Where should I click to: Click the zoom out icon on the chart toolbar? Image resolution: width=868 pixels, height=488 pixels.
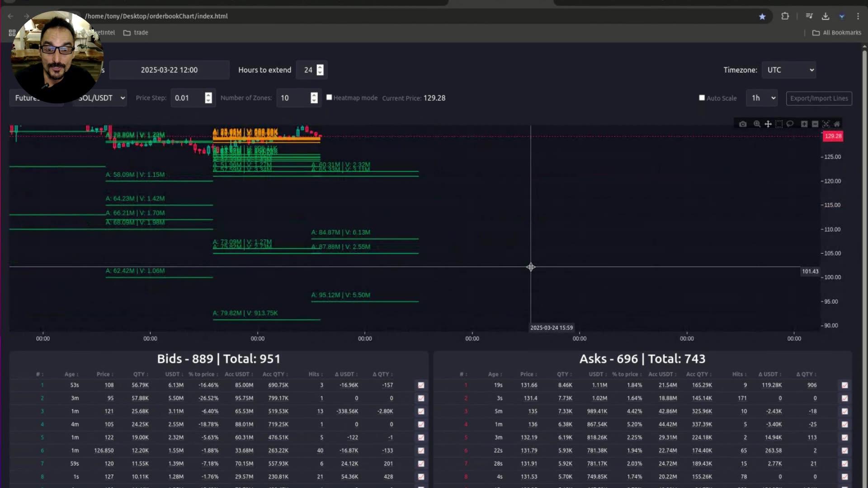tap(815, 124)
